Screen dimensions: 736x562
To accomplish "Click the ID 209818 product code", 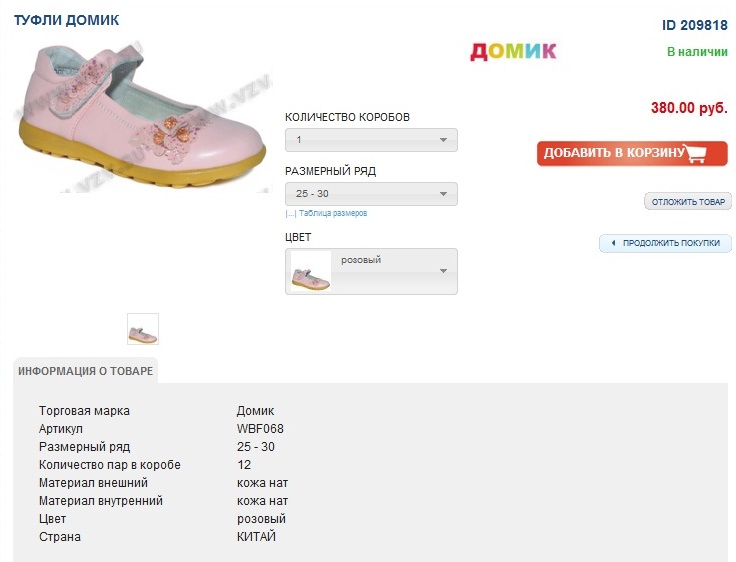I will (x=694, y=26).
